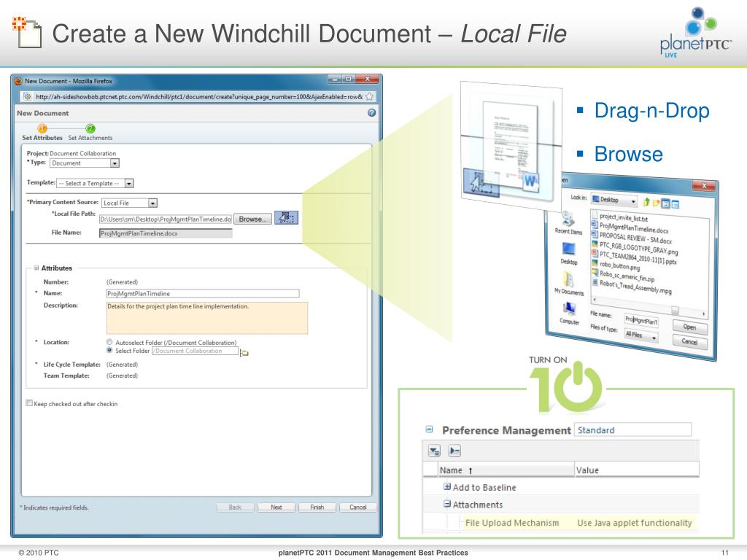Image resolution: width=747 pixels, height=560 pixels.
Task: Click the Description text area
Action: 206,318
